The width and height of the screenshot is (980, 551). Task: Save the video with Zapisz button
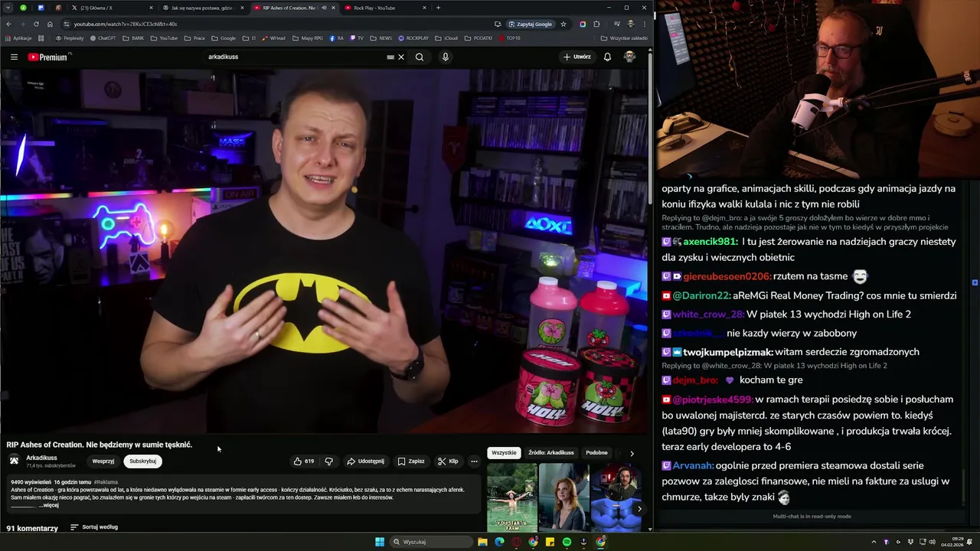411,461
